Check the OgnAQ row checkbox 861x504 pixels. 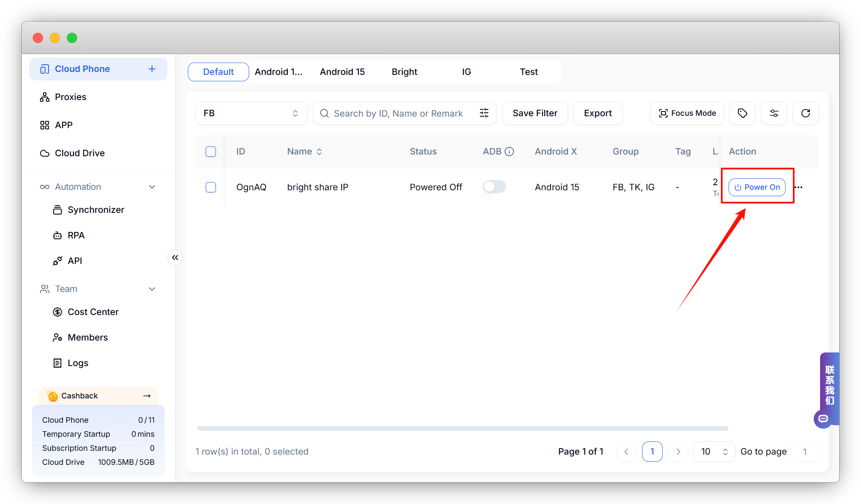pos(211,187)
